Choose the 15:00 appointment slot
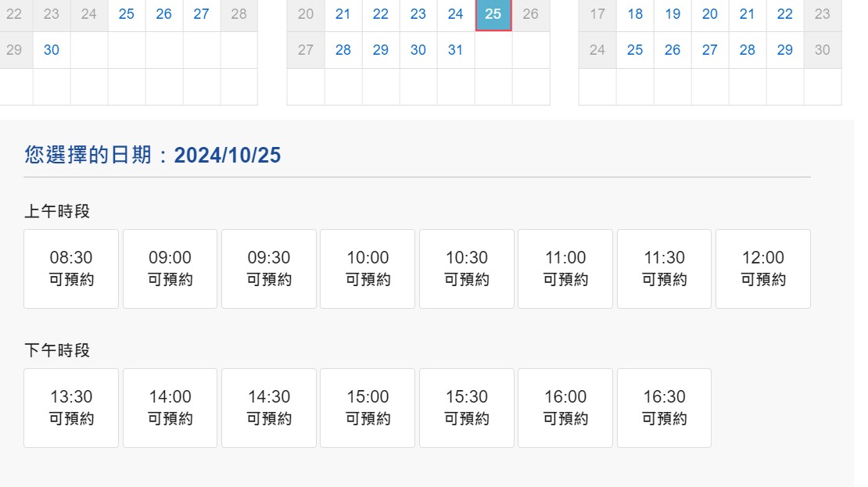This screenshot has height=487, width=868. pos(368,407)
